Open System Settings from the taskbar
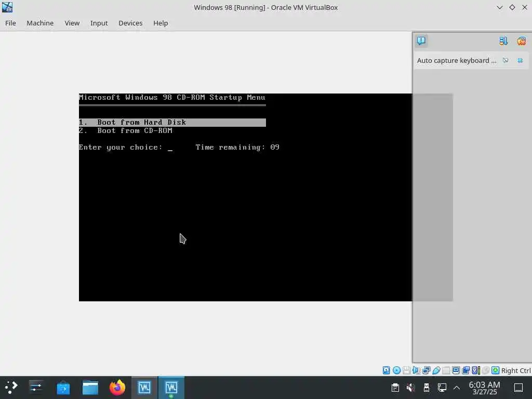532x399 pixels. point(36,387)
